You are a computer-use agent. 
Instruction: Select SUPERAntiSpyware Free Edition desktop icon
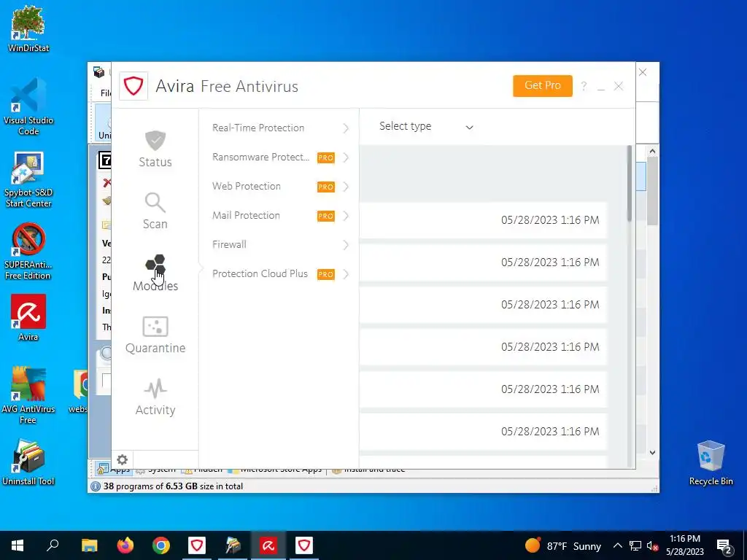28,252
